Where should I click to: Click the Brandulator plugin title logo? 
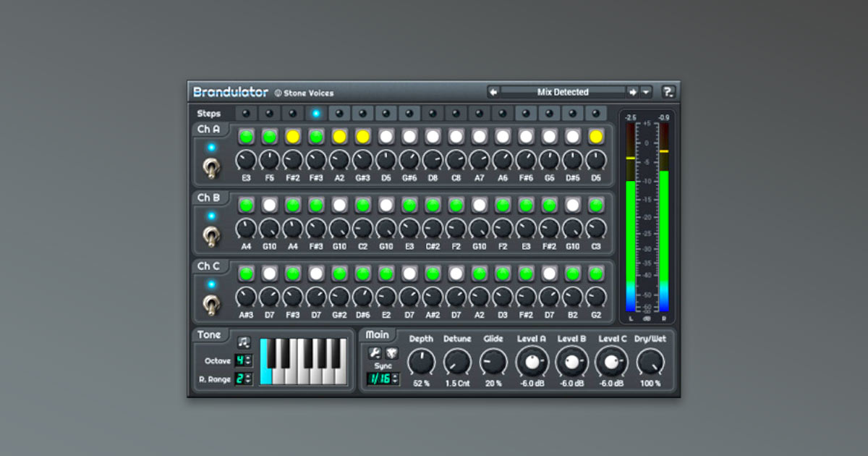[x=231, y=92]
